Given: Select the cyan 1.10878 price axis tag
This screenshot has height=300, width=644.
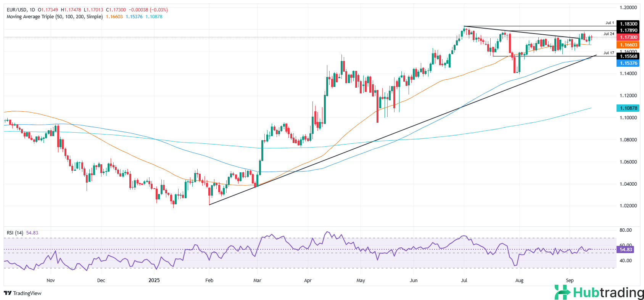Looking at the screenshot, I should point(628,108).
